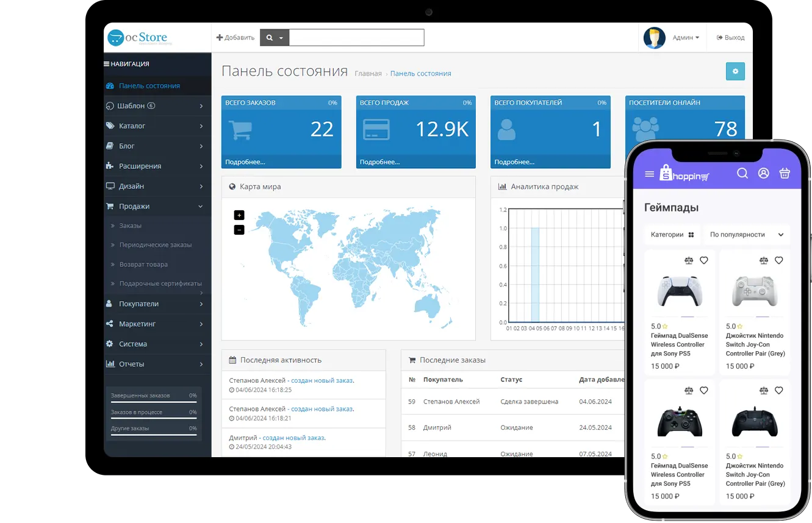Viewport: 812px width, 523px height.
Task: Zoom in on the world map
Action: [239, 215]
